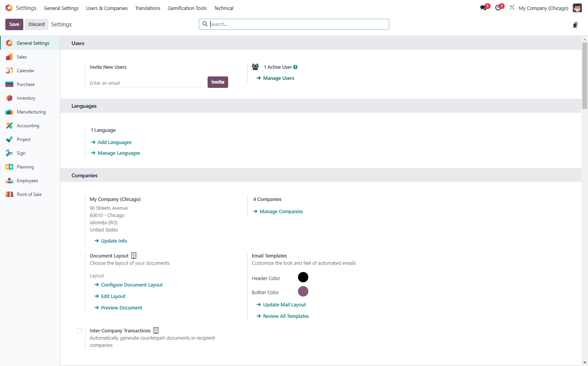Click the bookmark icon near the search bar

(575, 25)
